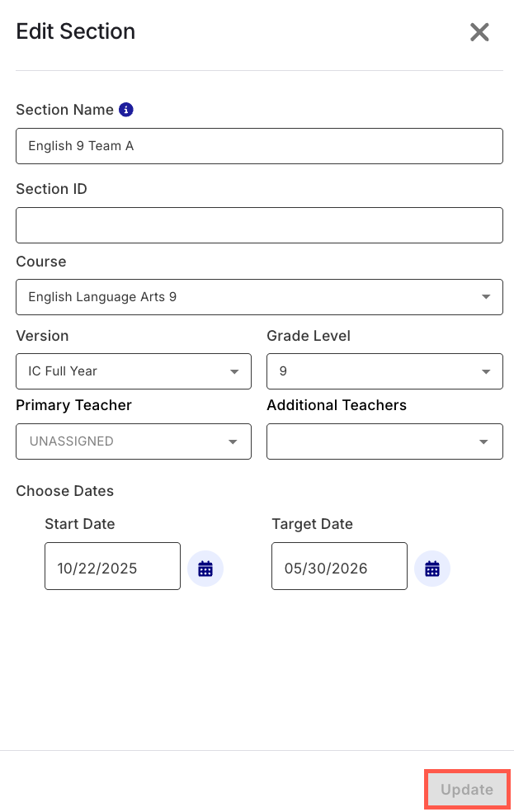The height and width of the screenshot is (812, 514).
Task: Click the Edit Section heading
Action: click(76, 32)
